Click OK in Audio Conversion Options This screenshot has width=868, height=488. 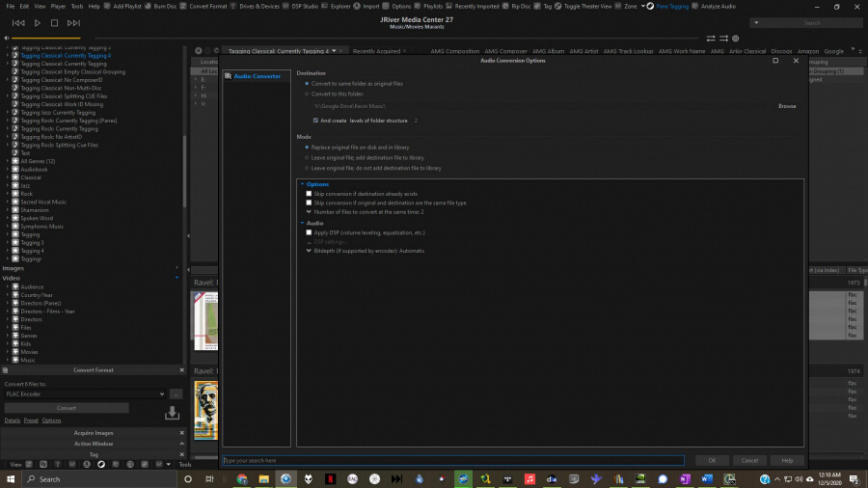(x=712, y=460)
